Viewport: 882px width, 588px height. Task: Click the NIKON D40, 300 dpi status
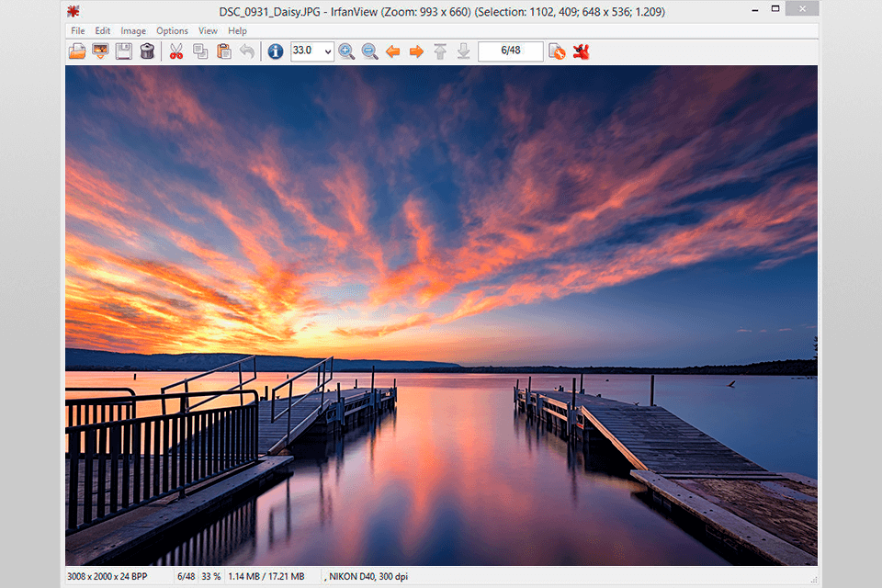[x=367, y=576]
